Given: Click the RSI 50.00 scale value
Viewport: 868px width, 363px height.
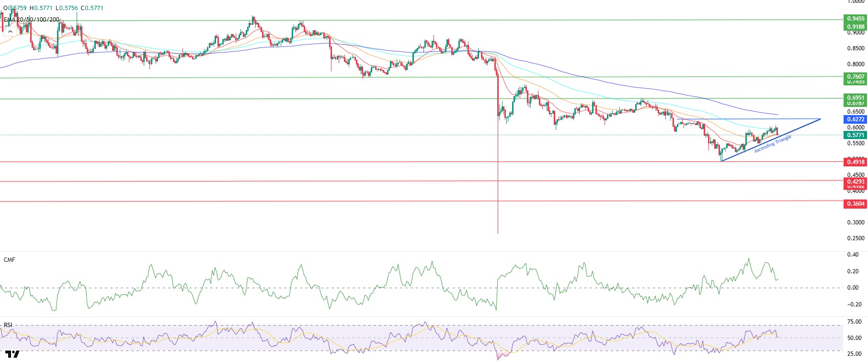Looking at the screenshot, I should (854, 338).
